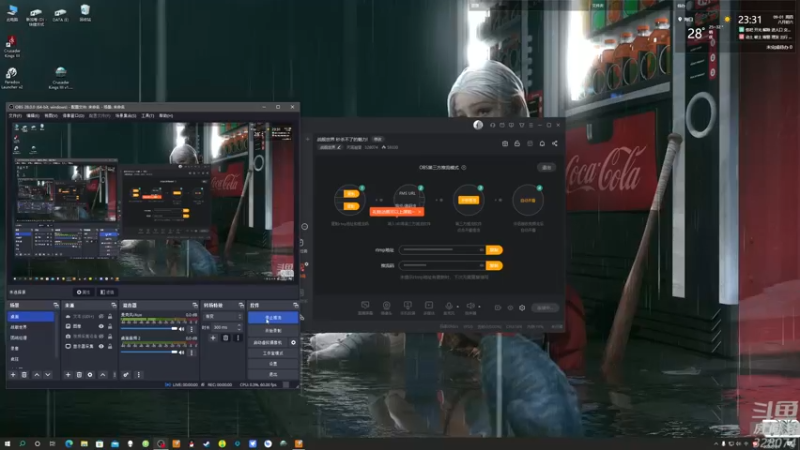800x450 pixels.
Task: Open File Explorer from taskbar
Action: 84,444
